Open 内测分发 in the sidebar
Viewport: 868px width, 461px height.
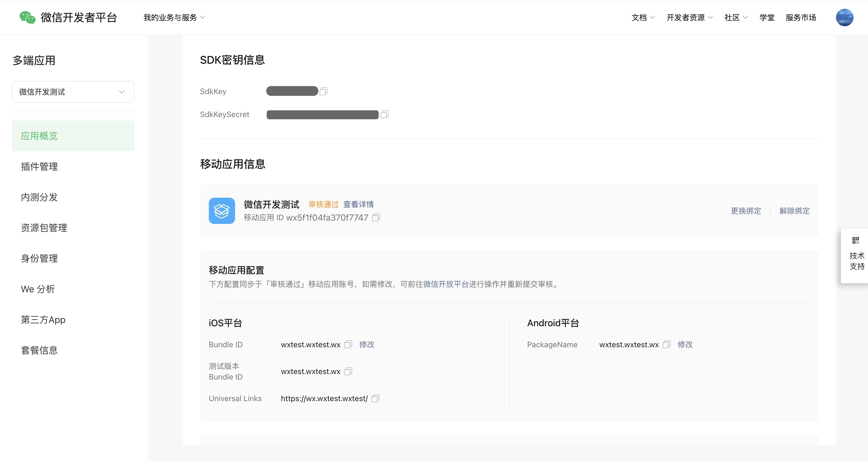tap(73, 197)
